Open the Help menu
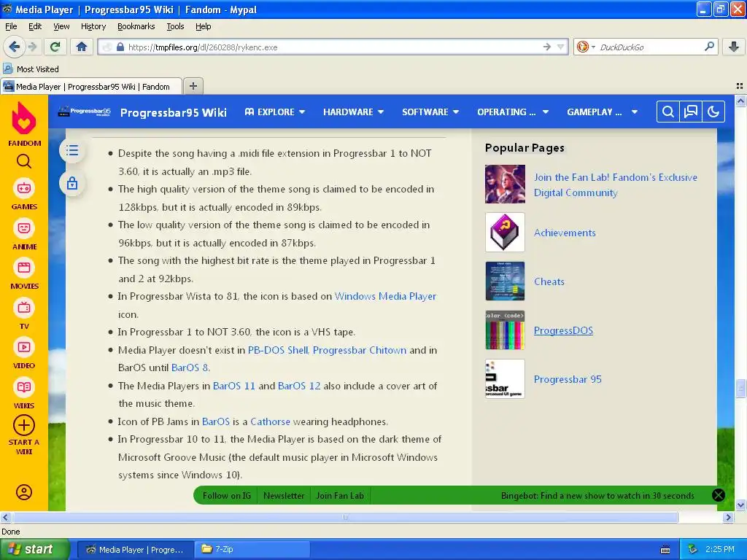This screenshot has height=560, width=747. click(204, 26)
